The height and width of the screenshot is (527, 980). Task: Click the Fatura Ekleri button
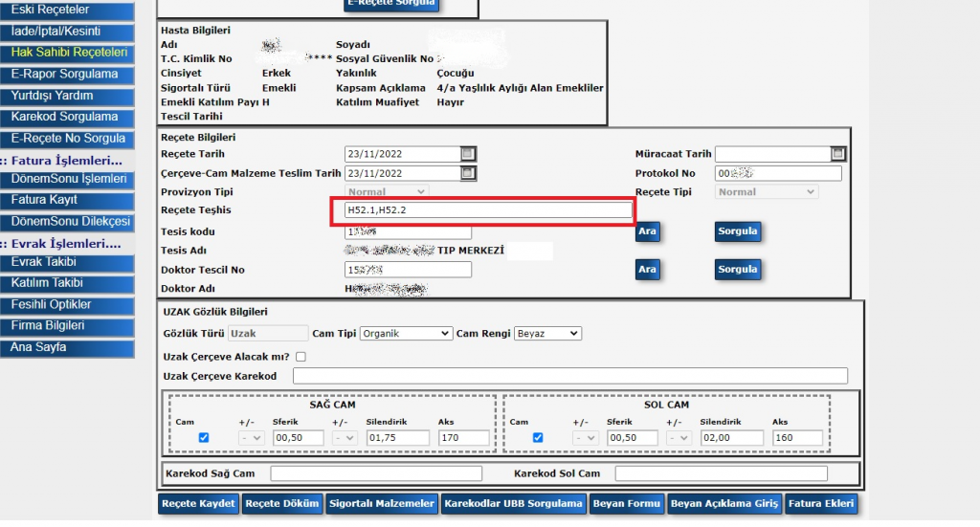(x=821, y=504)
